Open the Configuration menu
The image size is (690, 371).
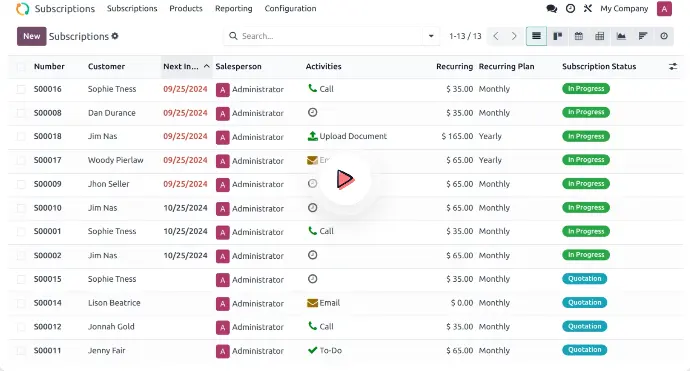click(290, 8)
